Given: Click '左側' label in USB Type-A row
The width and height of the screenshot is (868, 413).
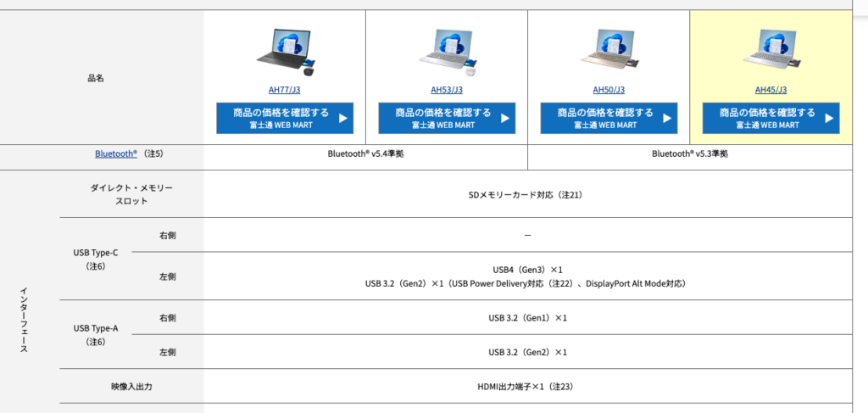Looking at the screenshot, I should tap(168, 352).
